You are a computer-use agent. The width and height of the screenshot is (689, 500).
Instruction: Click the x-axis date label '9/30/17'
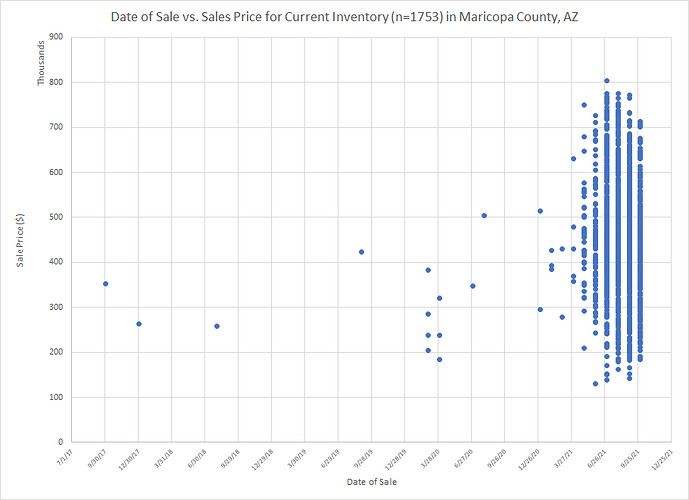tap(97, 458)
